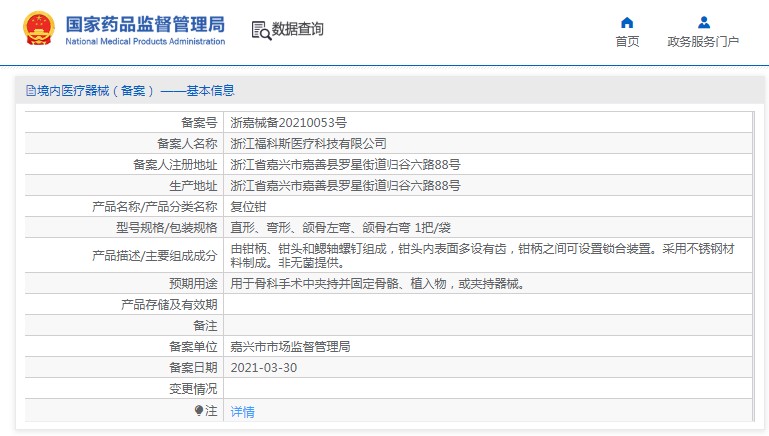Click the document icon before 境内医疗器械
The width and height of the screenshot is (769, 436).
(30, 91)
